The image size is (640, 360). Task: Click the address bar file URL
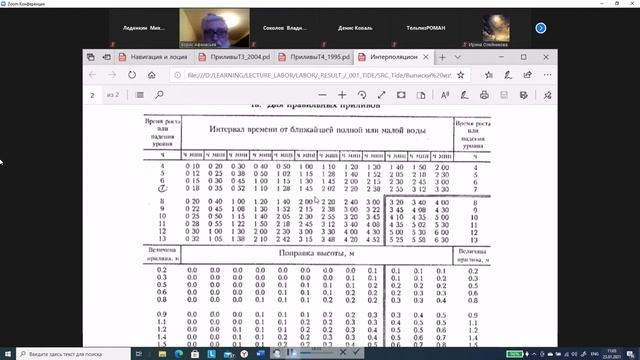pyautogui.click(x=319, y=75)
